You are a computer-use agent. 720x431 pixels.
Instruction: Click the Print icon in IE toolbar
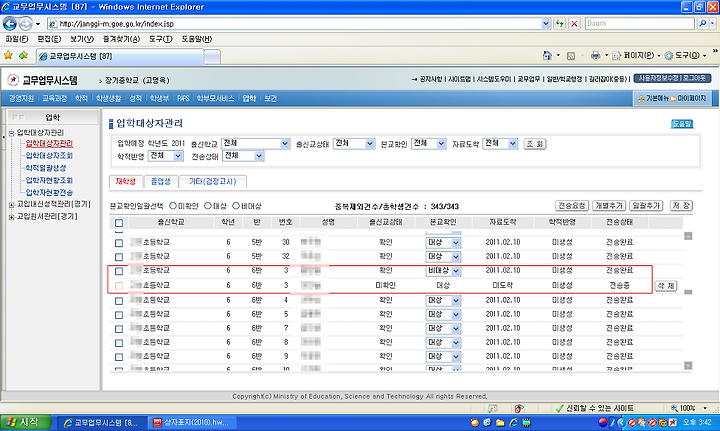click(596, 56)
